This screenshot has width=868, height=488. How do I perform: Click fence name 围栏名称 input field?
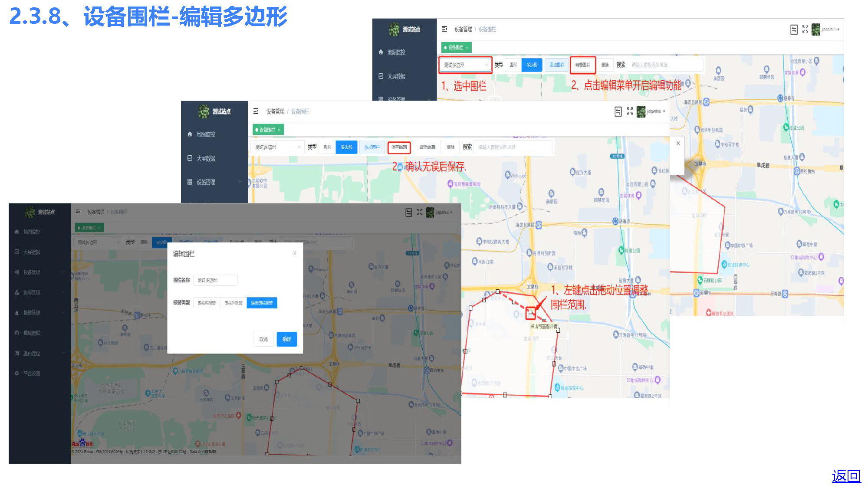coord(216,280)
